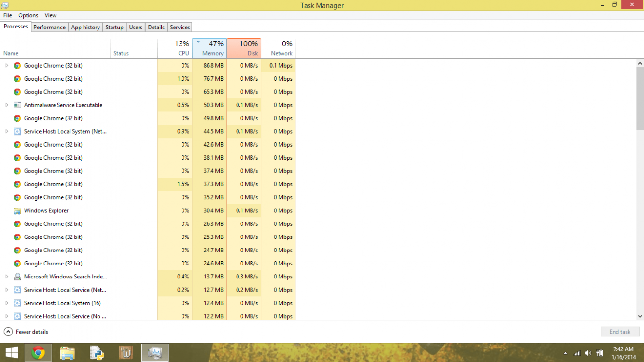The image size is (644, 362).
Task: Click the 50.3 MB memory cell
Action: pos(210,105)
